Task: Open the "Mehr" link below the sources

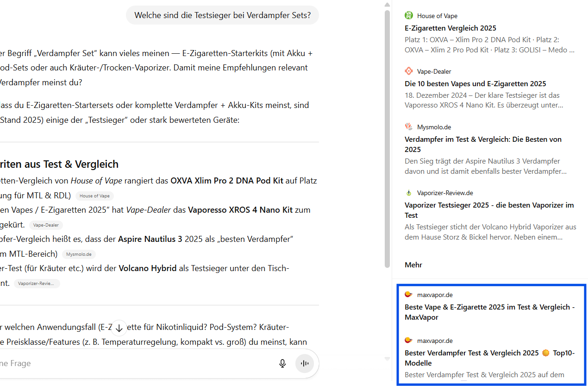Action: coord(413,265)
